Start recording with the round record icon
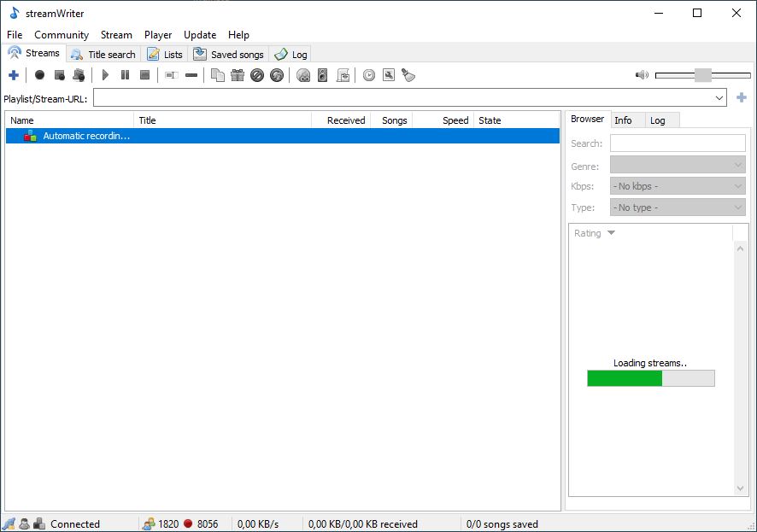The height and width of the screenshot is (532, 757). tap(39, 75)
